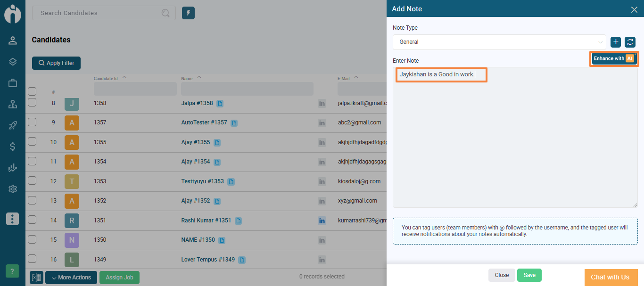Open the three-dots more menu in sidebar
This screenshot has width=644, height=286.
[13, 219]
